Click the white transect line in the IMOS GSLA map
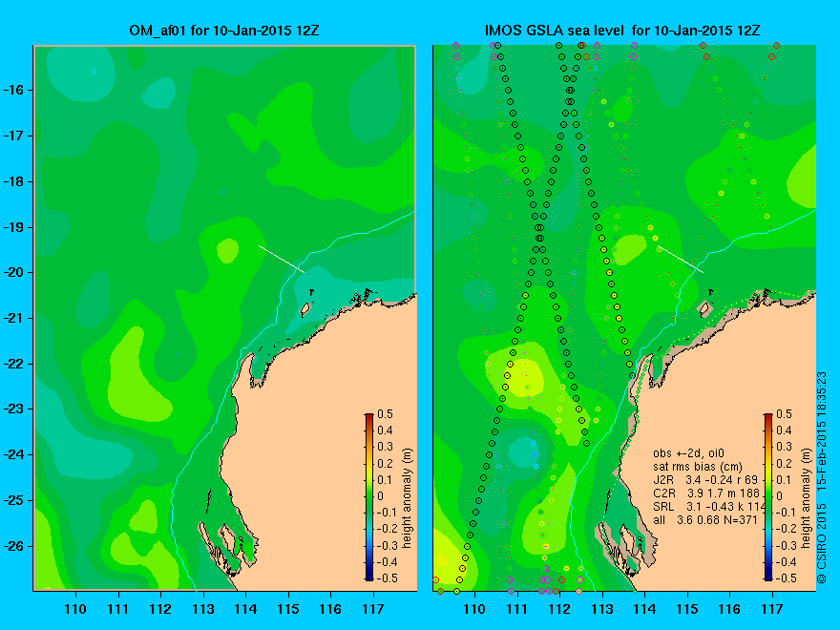 681,259
